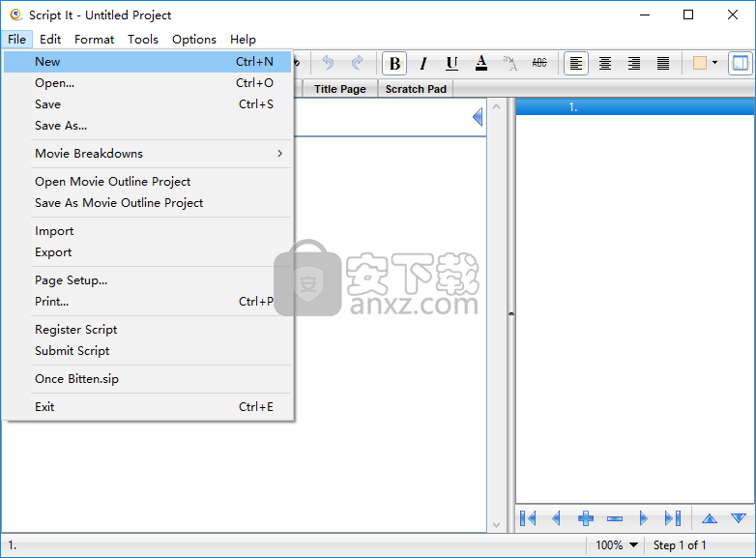Click the vertical splitter handle
The height and width of the screenshot is (558, 756).
coord(511,315)
